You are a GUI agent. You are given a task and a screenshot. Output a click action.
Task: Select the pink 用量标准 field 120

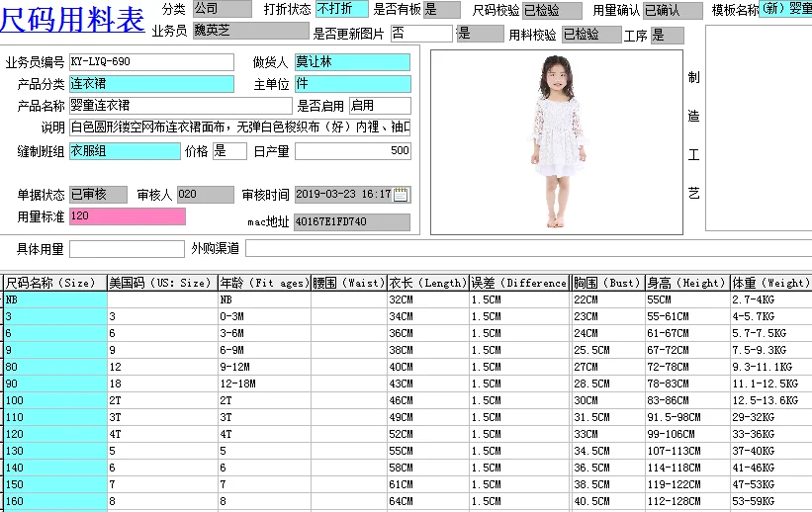click(128, 216)
